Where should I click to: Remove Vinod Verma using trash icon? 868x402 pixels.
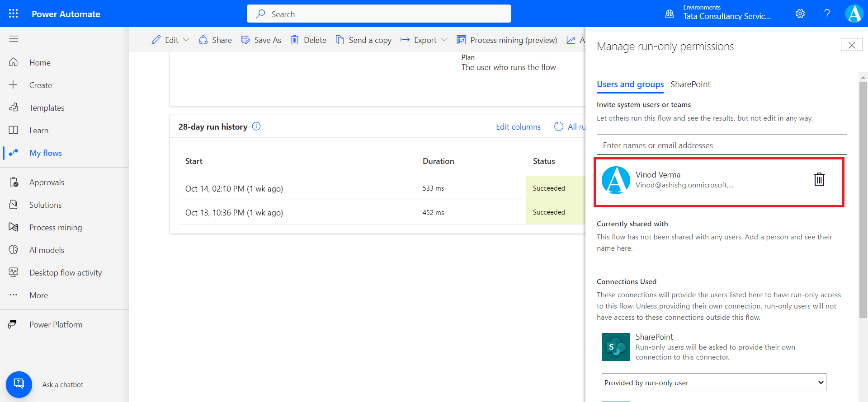coord(819,179)
